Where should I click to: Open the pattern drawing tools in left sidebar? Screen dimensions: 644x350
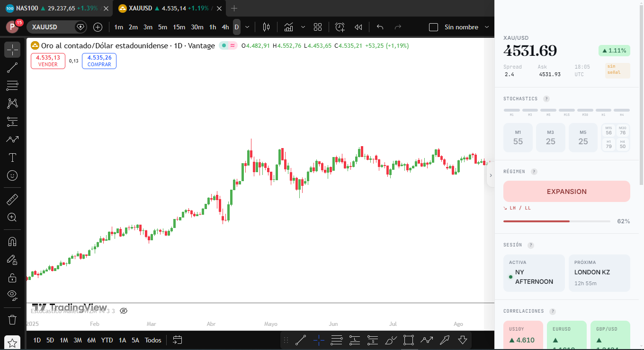click(12, 103)
